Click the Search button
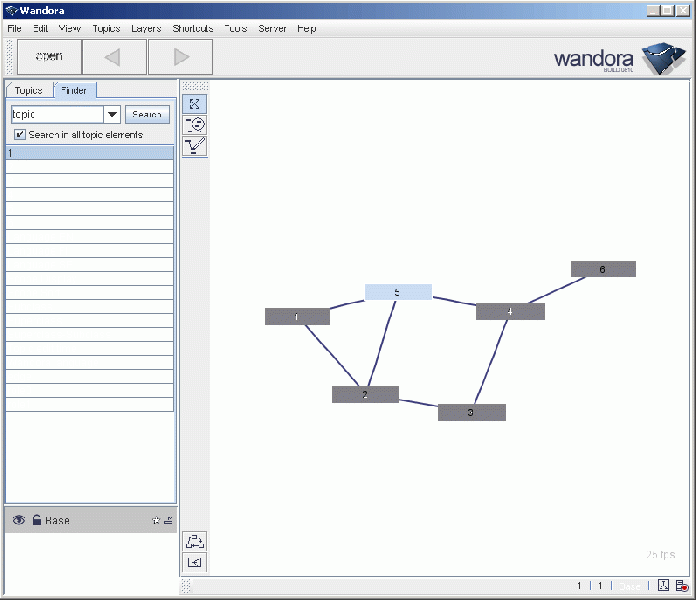 click(x=147, y=115)
